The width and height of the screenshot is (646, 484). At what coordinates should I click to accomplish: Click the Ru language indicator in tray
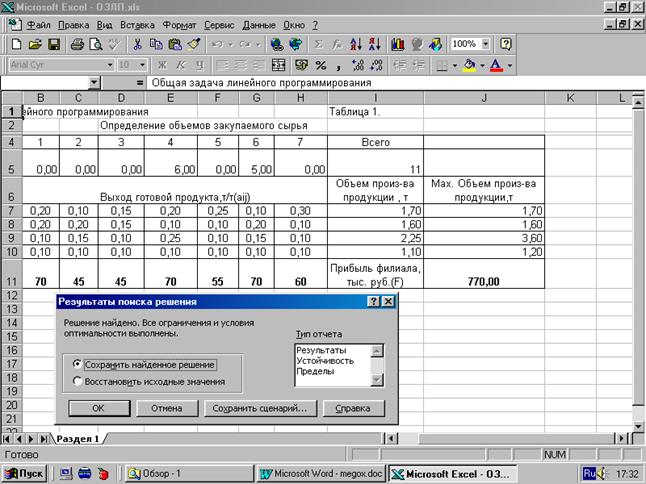click(x=589, y=474)
